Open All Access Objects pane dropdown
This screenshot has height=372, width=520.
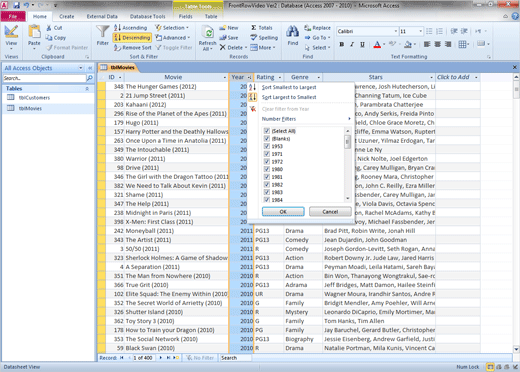tap(80, 68)
